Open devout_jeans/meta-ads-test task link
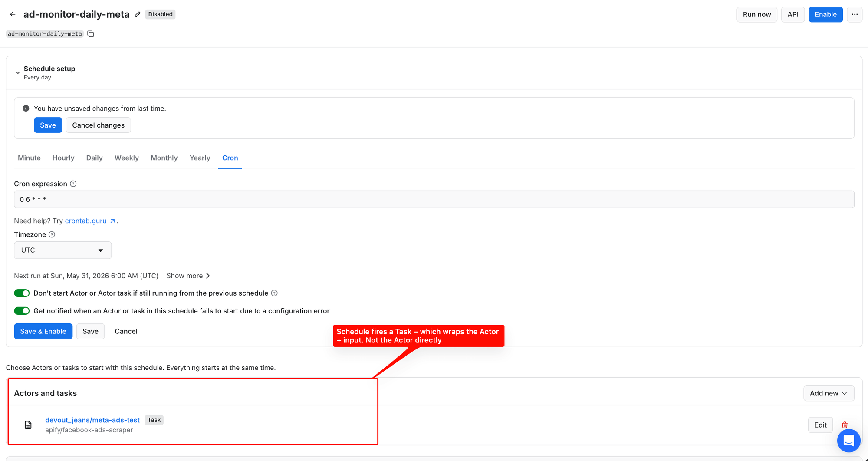868x461 pixels. pos(92,420)
